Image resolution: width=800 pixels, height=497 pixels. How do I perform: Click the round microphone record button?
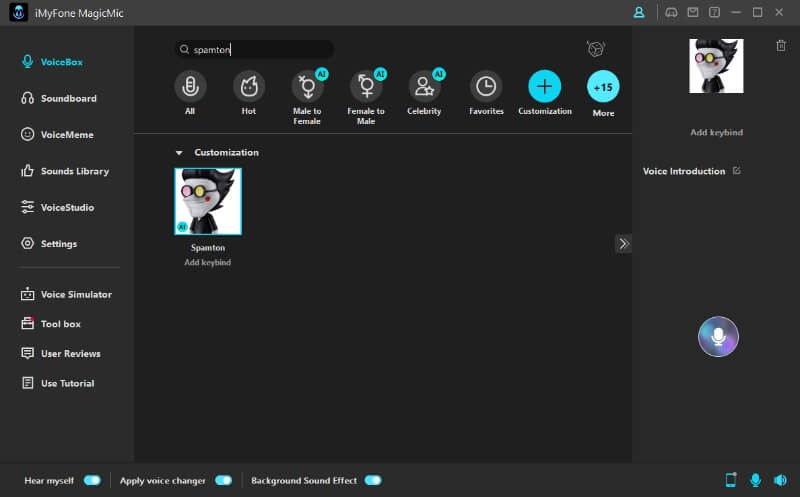point(718,336)
